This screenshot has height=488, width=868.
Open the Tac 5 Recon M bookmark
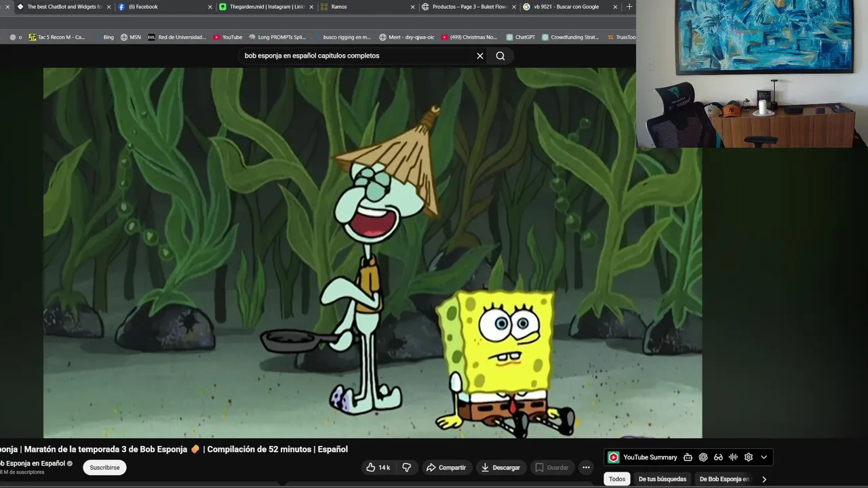tap(57, 37)
